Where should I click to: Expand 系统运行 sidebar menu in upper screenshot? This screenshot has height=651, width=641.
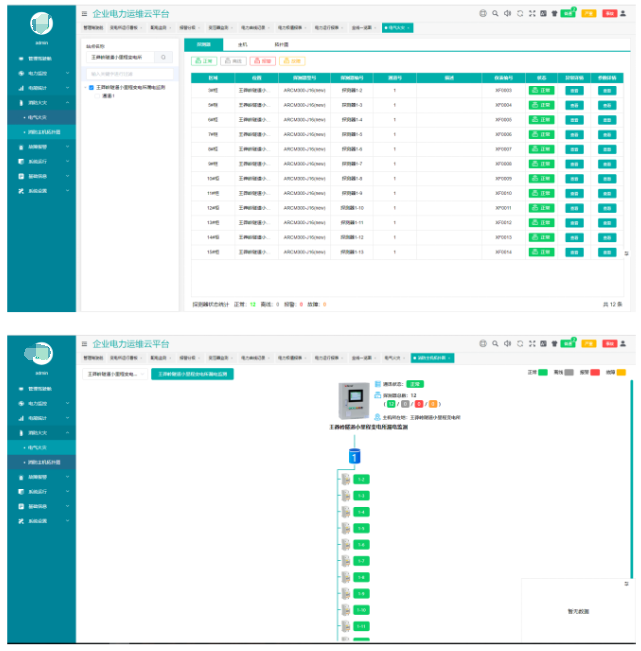click(x=42, y=162)
